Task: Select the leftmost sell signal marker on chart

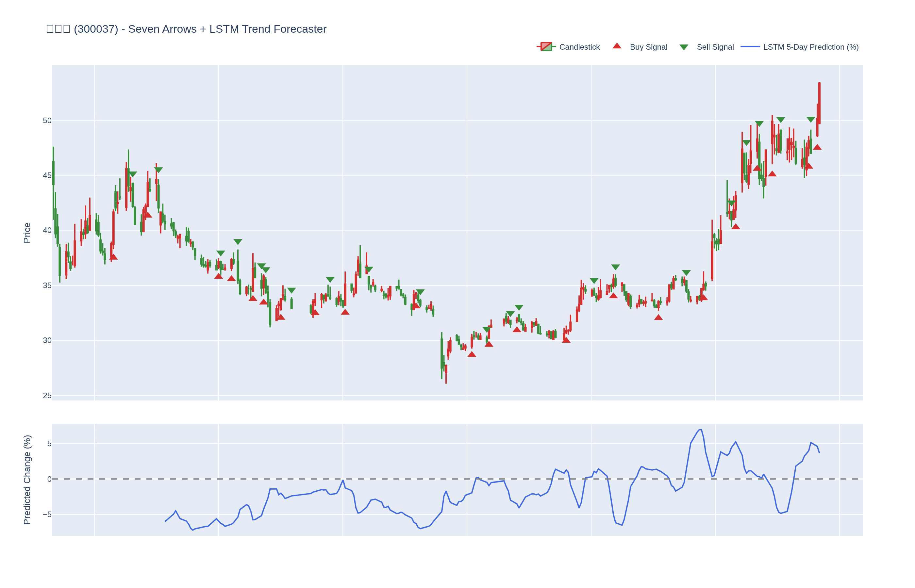Action: (x=133, y=174)
